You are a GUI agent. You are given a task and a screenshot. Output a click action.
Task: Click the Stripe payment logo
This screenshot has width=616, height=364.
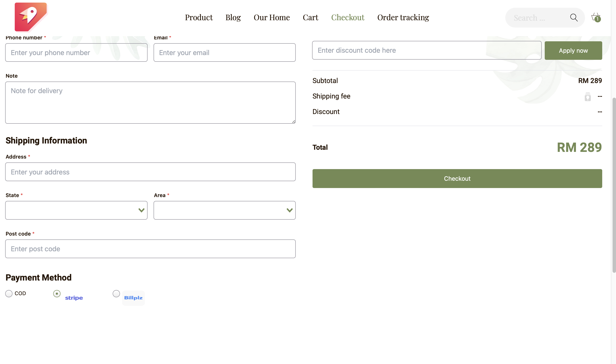(74, 298)
